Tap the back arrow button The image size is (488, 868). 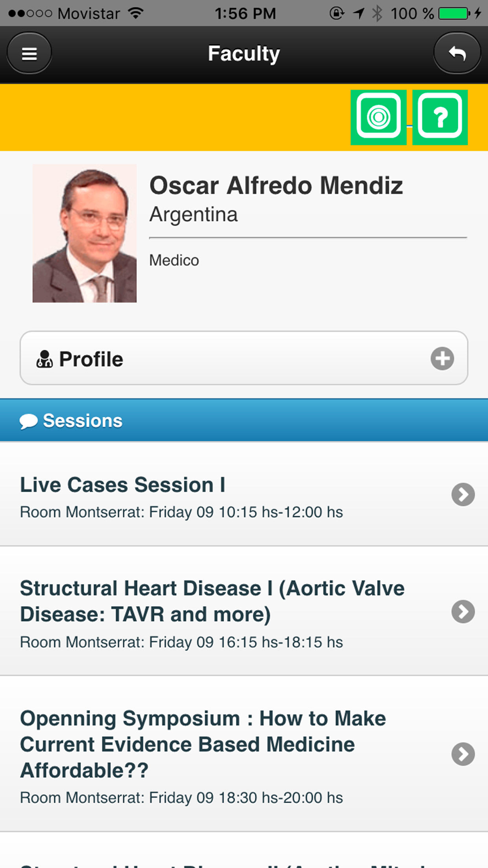point(457,53)
